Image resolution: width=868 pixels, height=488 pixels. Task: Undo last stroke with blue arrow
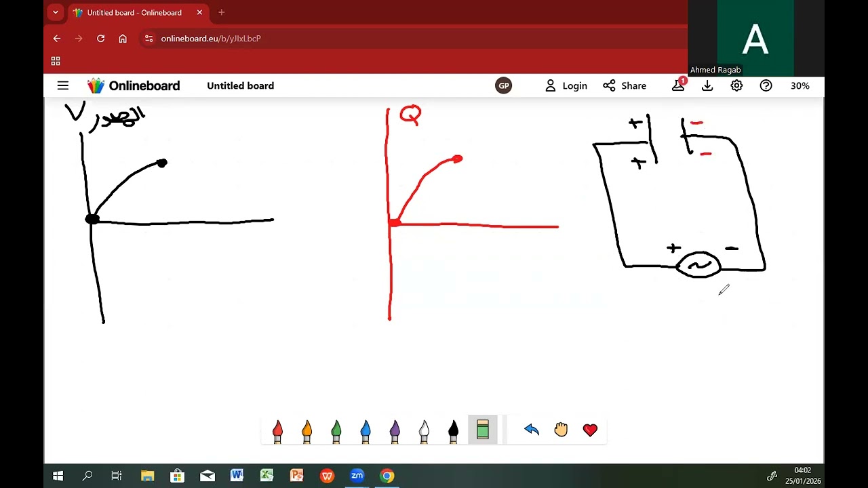coord(532,430)
